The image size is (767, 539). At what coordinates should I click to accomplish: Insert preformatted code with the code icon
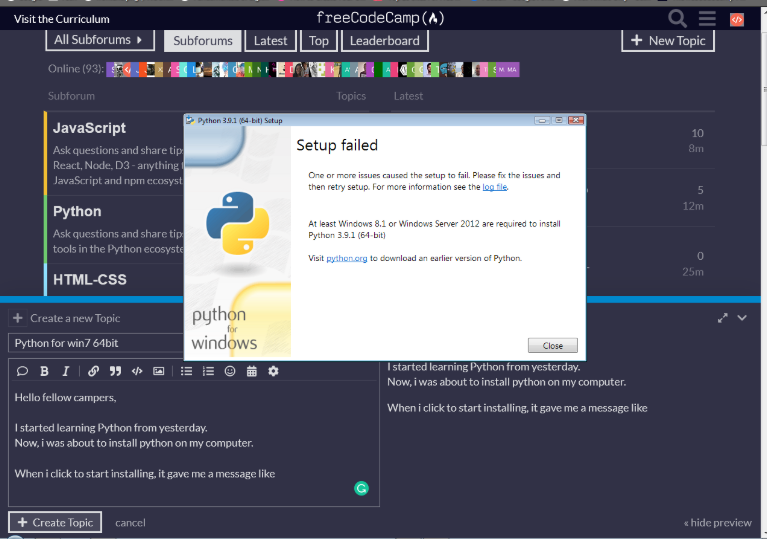tap(137, 371)
